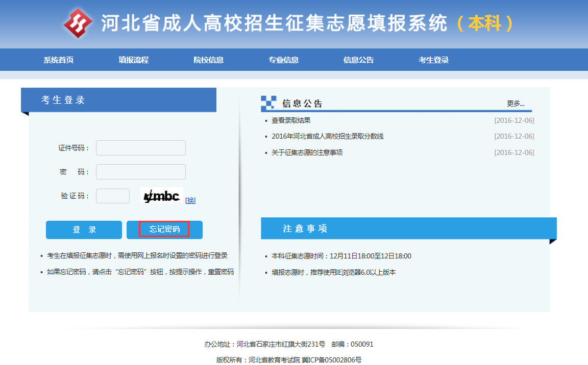Go to 填报流程 in navigation bar
The height and width of the screenshot is (365, 588).
(133, 60)
